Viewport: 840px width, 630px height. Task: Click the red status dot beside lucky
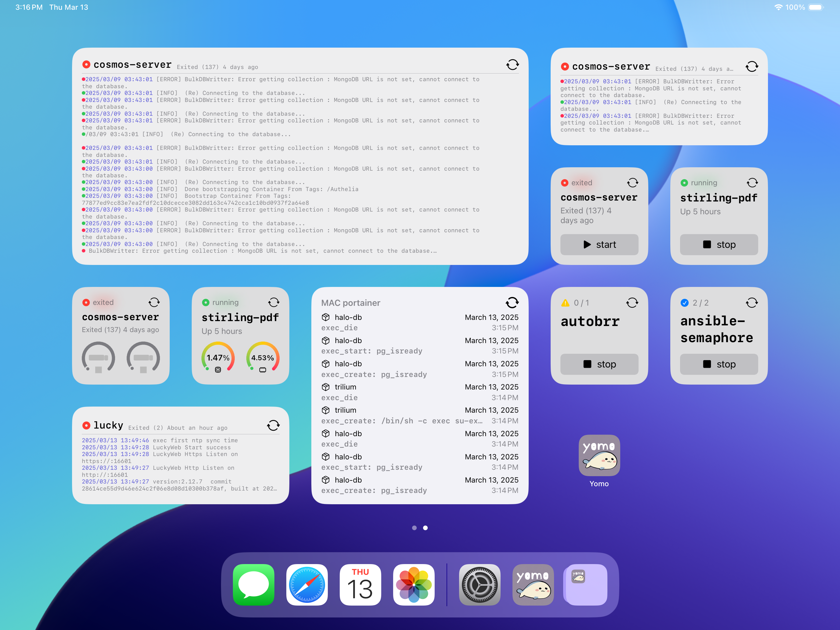coord(86,425)
